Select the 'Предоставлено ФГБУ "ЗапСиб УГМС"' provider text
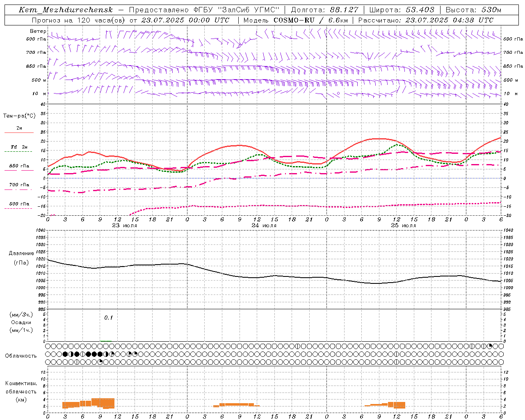The width and height of the screenshot is (525, 420). pos(204,10)
